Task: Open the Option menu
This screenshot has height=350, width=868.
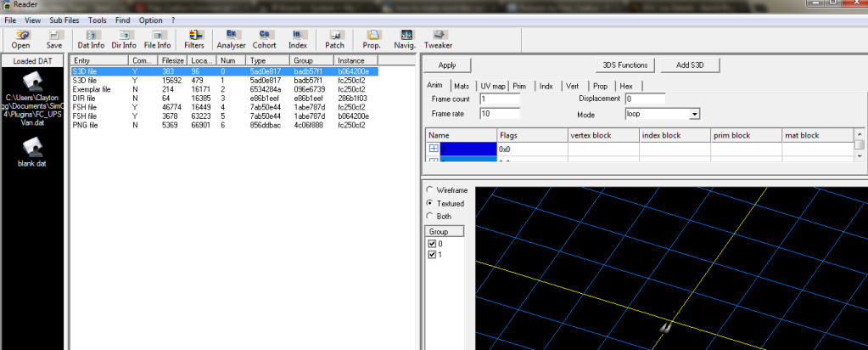Action: pos(150,20)
